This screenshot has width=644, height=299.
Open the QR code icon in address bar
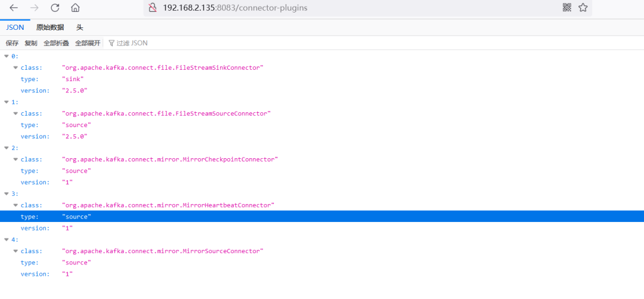tap(567, 7)
